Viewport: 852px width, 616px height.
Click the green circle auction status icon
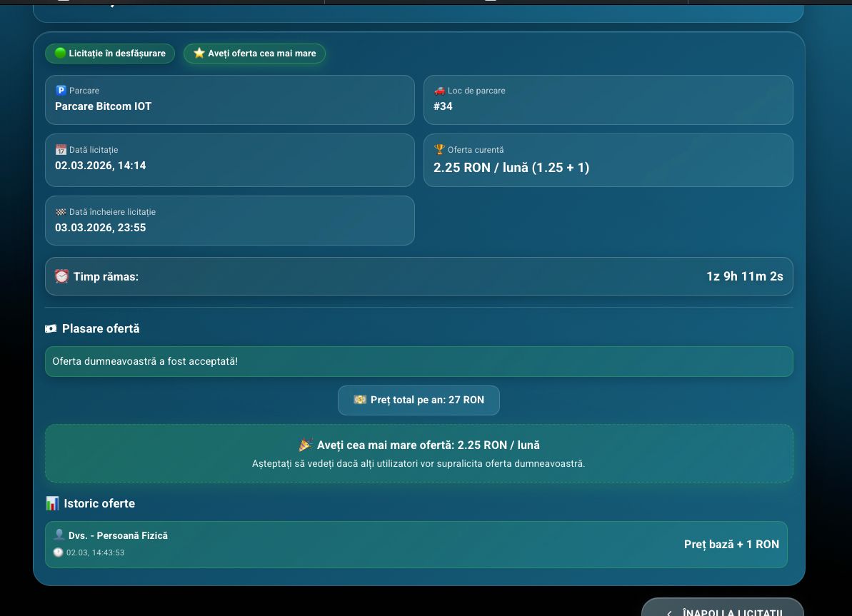coord(60,53)
